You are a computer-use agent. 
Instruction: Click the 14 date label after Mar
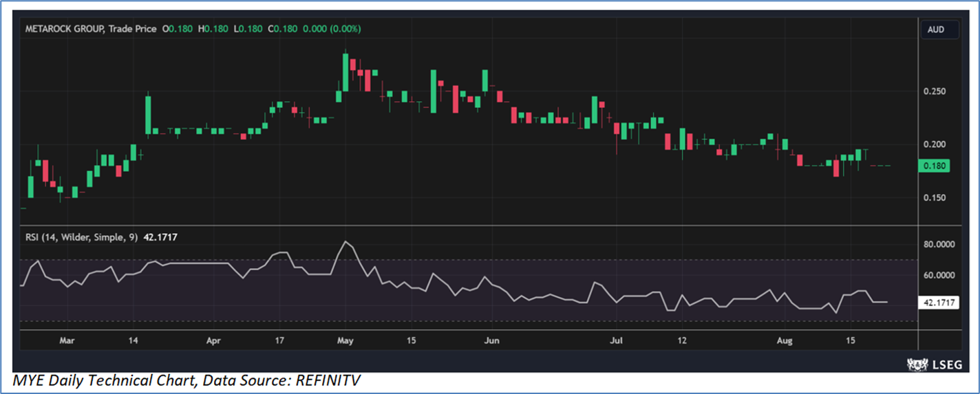[134, 340]
